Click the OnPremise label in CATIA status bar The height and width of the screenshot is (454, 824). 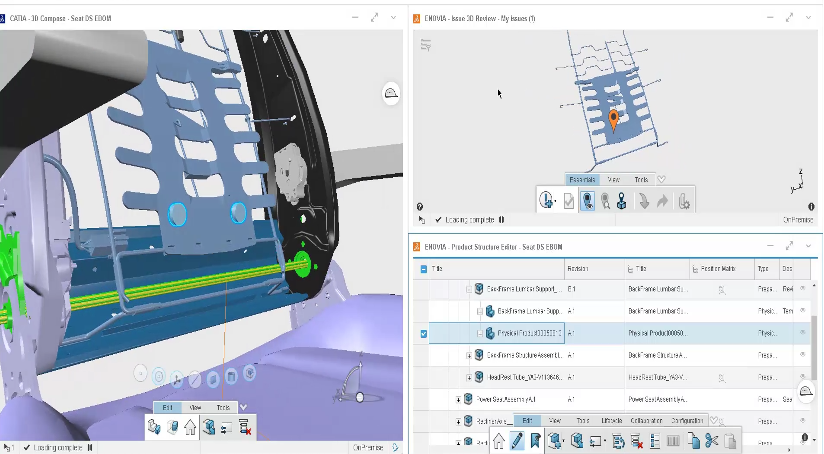pyautogui.click(x=368, y=448)
